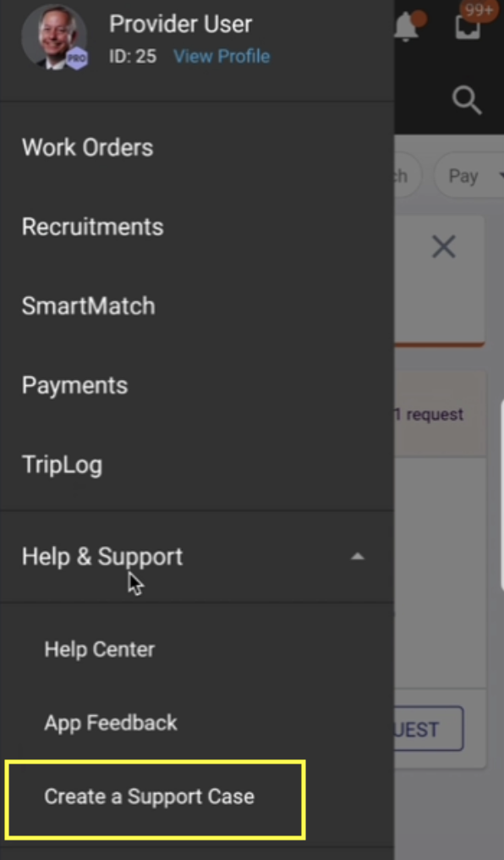
Task: Open the View Profile link
Action: click(x=221, y=56)
